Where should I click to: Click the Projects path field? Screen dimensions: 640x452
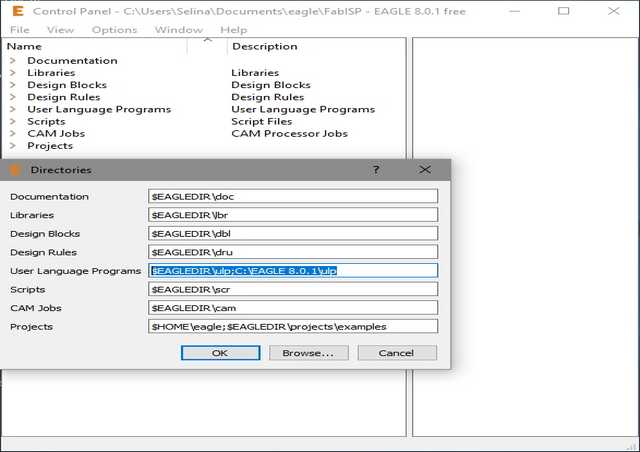pos(293,326)
